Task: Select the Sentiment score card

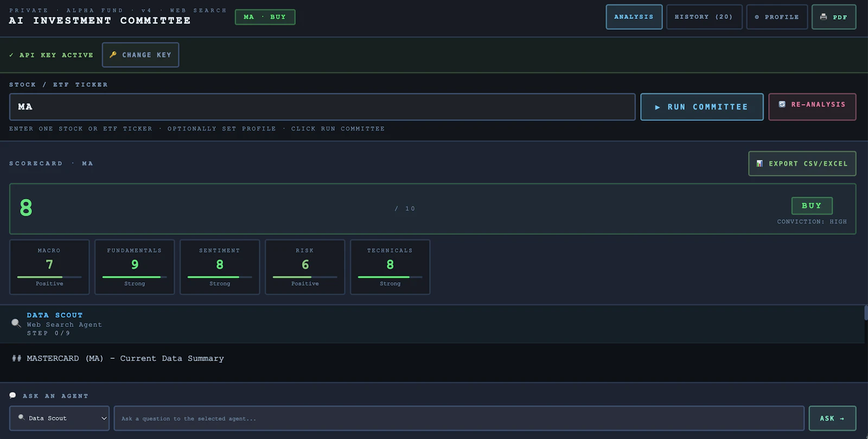Action: coord(220,267)
